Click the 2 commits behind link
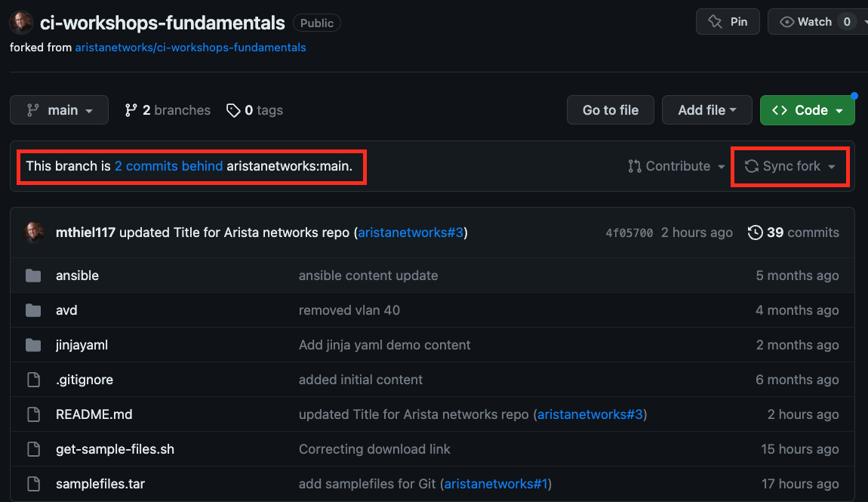The width and height of the screenshot is (868, 502). click(x=168, y=166)
